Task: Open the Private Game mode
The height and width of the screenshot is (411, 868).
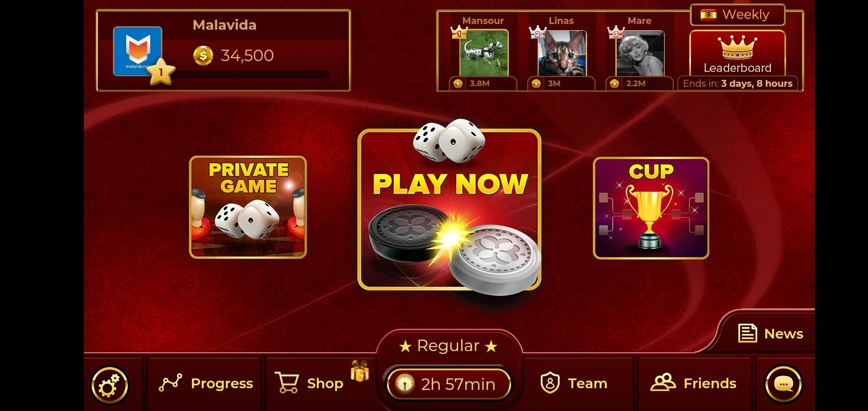Action: pos(248,207)
